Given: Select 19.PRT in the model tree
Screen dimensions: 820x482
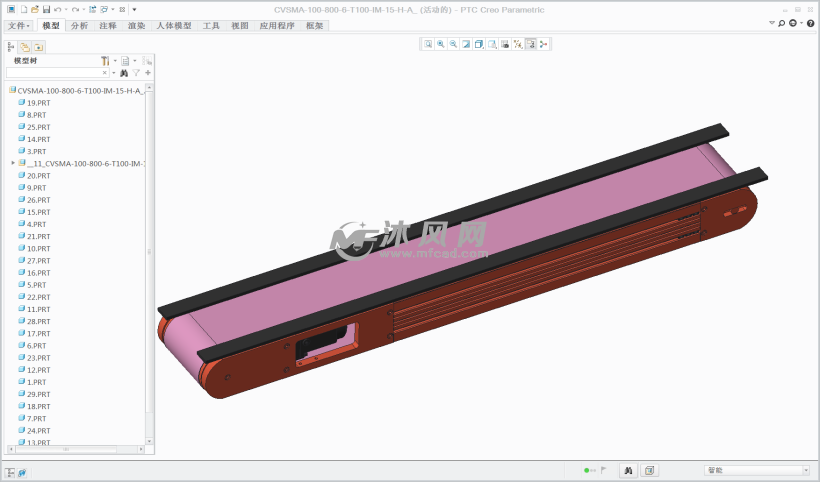Looking at the screenshot, I should [38, 103].
